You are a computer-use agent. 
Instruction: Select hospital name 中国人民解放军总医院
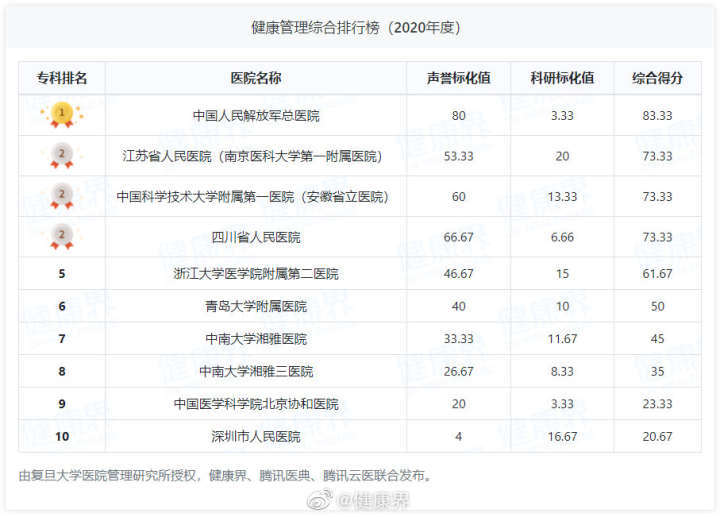[256, 115]
